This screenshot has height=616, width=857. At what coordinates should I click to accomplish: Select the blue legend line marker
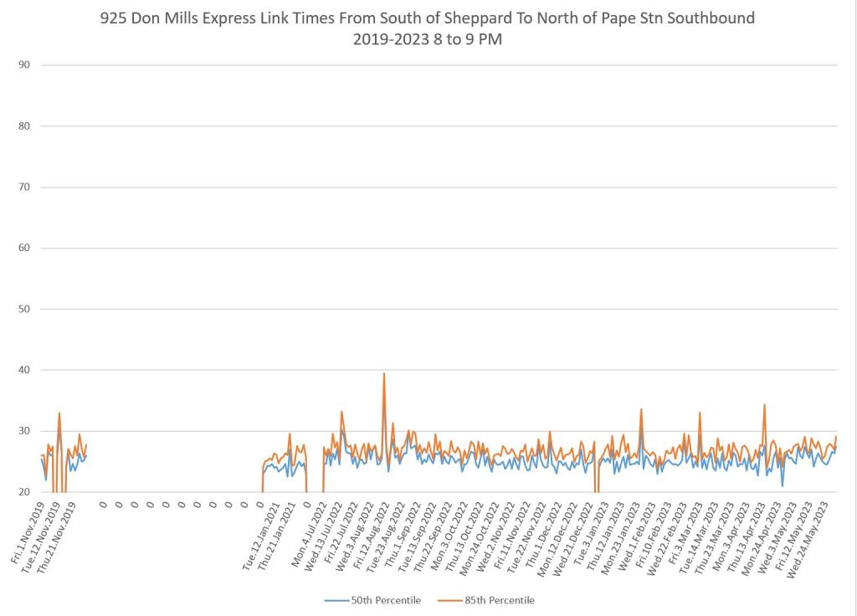click(336, 600)
